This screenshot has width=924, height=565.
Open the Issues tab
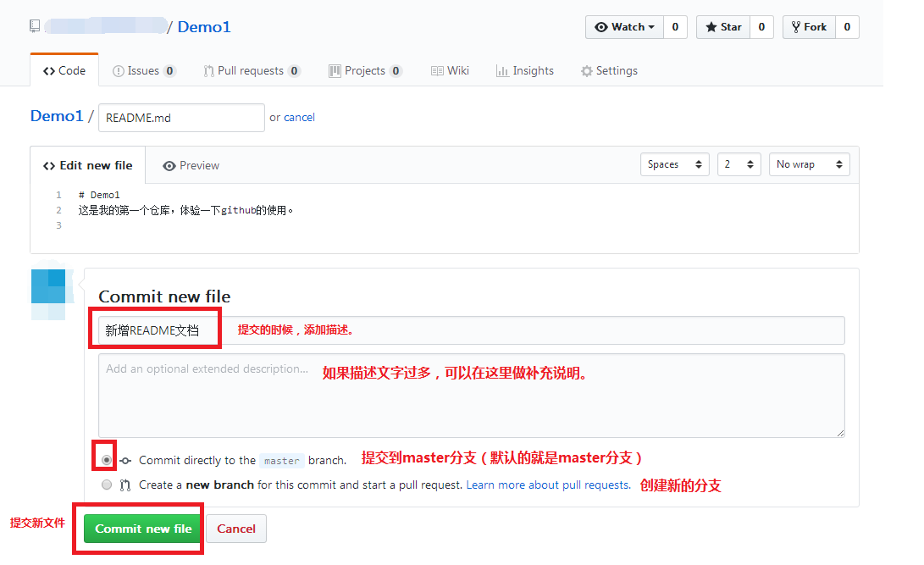(x=144, y=70)
